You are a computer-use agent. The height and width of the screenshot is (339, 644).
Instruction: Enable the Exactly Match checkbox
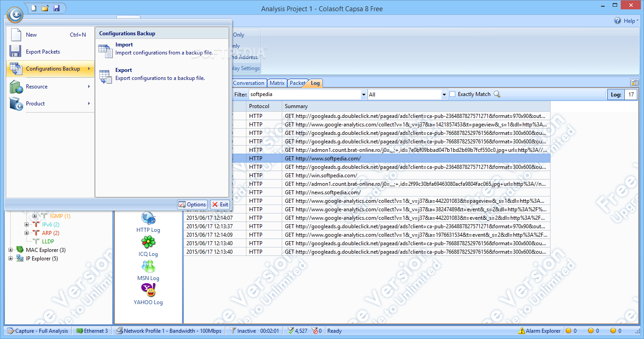coord(453,94)
